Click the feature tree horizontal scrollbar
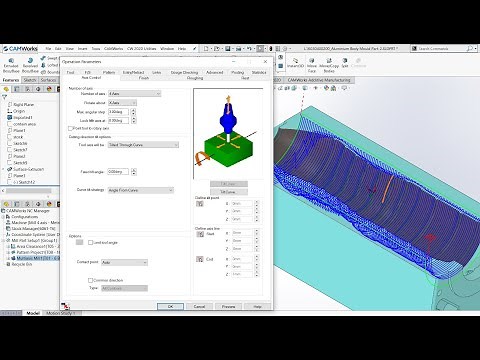Screen dimensions: 480x360 [x=29, y=191]
